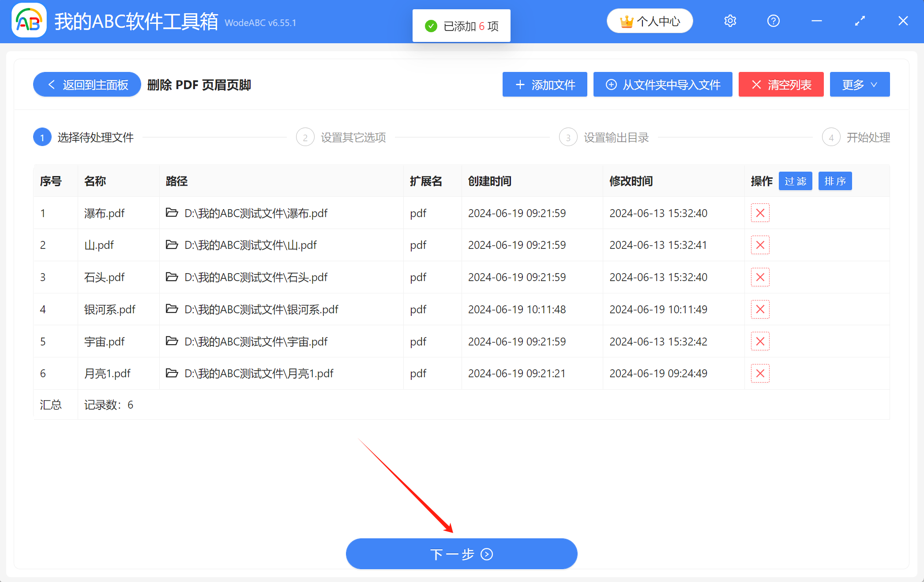Import files from folder via 从文件夹中导入文件
This screenshot has height=582, width=924.
click(x=662, y=84)
